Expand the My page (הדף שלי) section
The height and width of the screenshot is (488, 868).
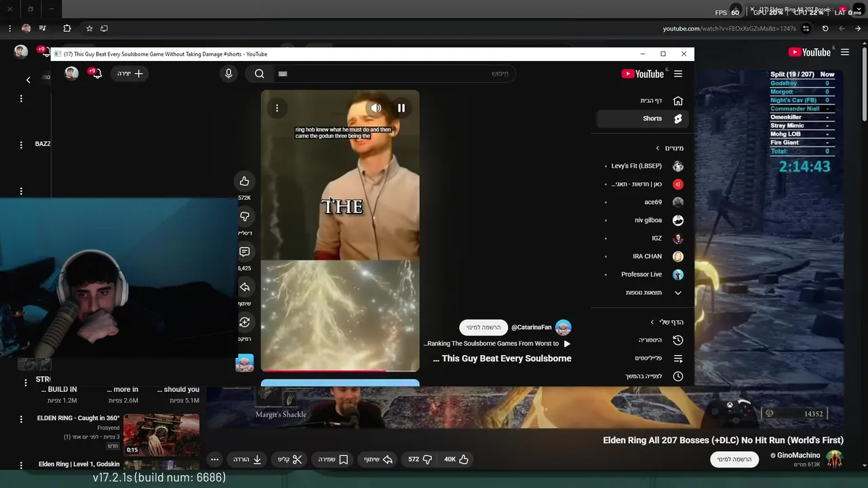[x=667, y=322]
